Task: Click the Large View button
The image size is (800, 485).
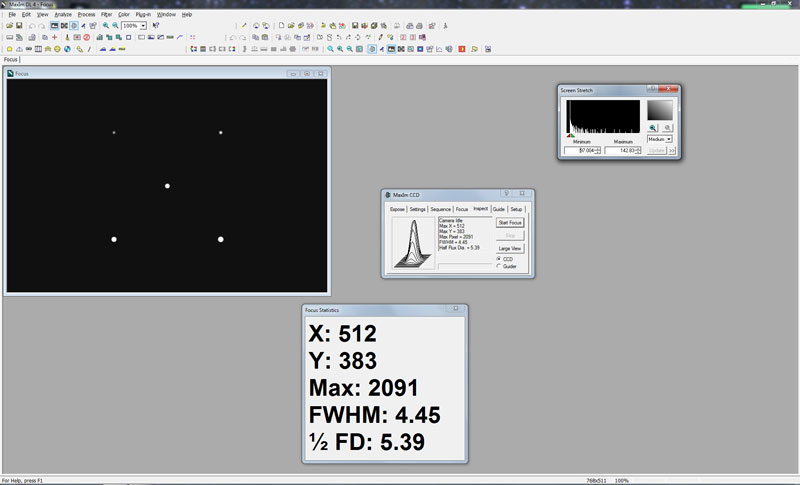Action: pos(510,248)
